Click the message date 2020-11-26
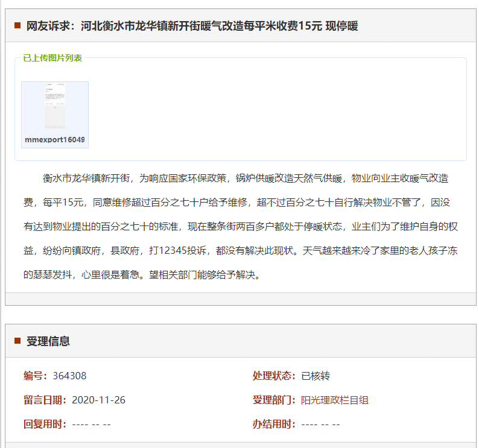The height and width of the screenshot is (448, 479). coord(98,400)
